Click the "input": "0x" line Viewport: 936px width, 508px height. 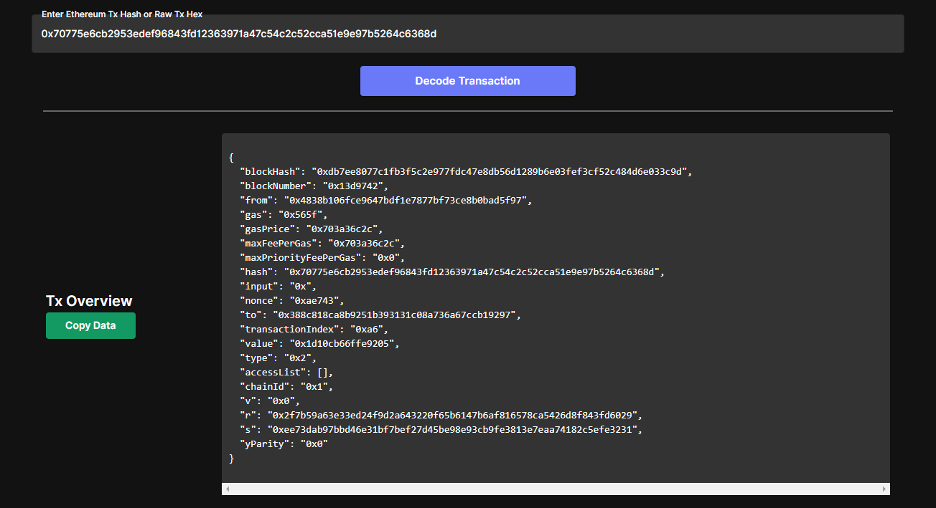[x=278, y=287]
